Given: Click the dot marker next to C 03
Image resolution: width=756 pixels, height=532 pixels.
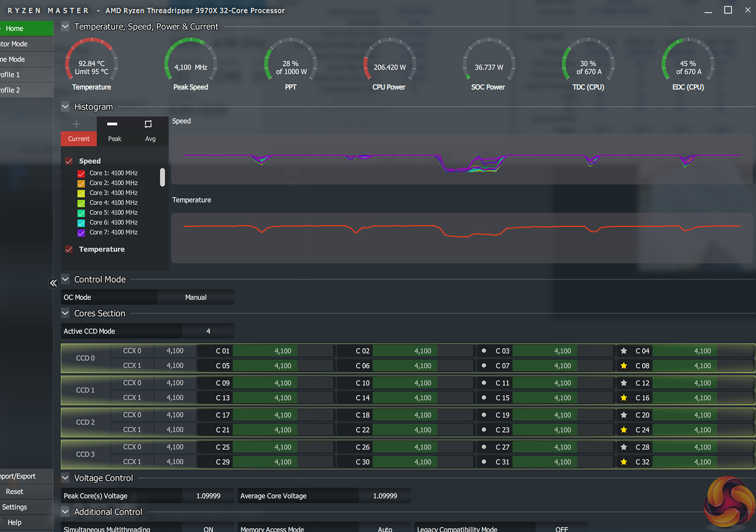Looking at the screenshot, I should pyautogui.click(x=484, y=351).
